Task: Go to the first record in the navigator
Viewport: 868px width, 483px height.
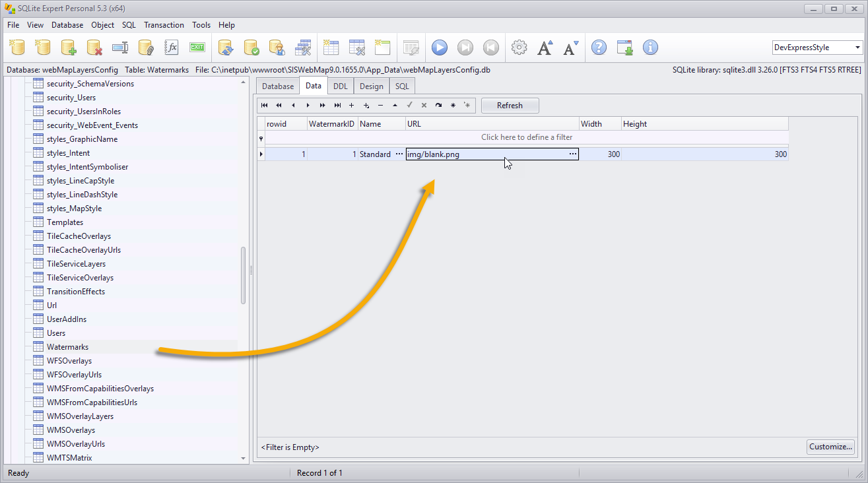Action: [x=265, y=106]
